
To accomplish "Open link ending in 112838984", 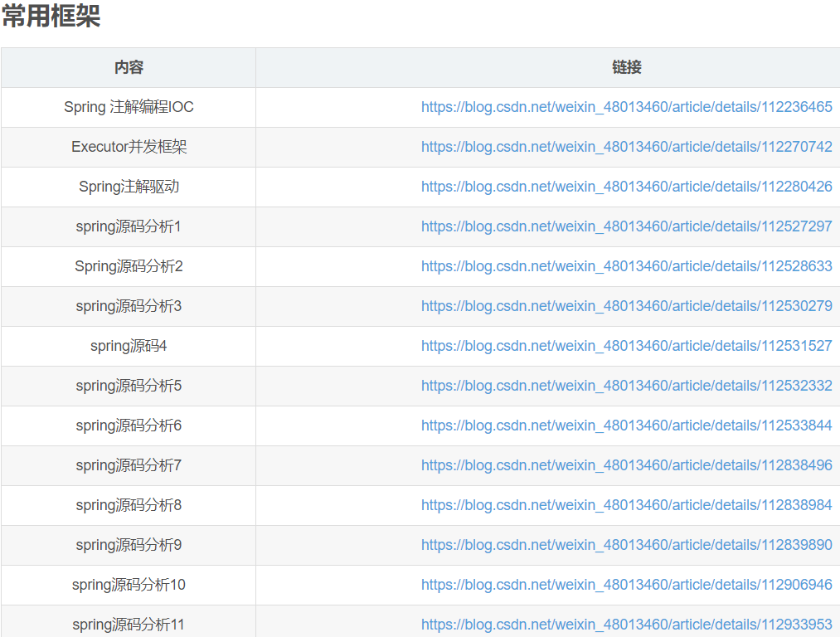I will [x=626, y=505].
